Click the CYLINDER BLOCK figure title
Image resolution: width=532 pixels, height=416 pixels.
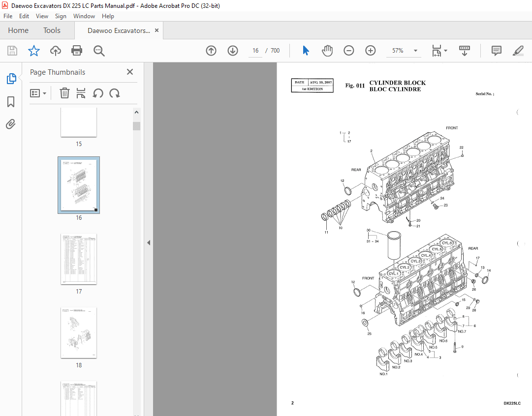397,83
